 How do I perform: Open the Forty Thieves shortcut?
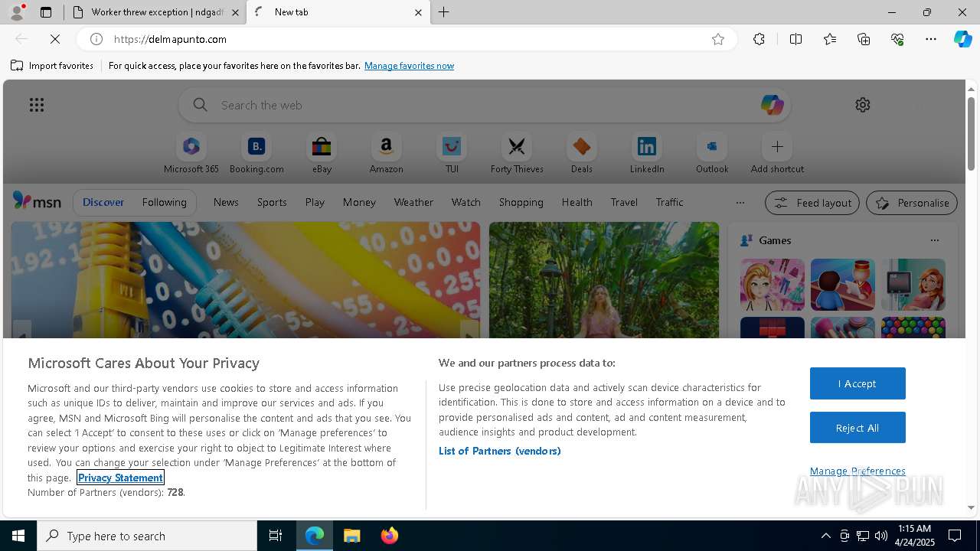[517, 154]
